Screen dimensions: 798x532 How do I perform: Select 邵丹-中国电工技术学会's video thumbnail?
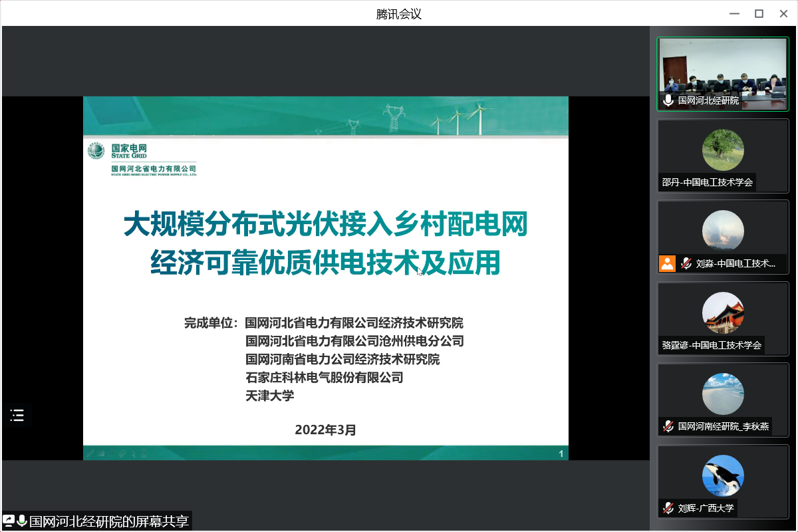723,156
